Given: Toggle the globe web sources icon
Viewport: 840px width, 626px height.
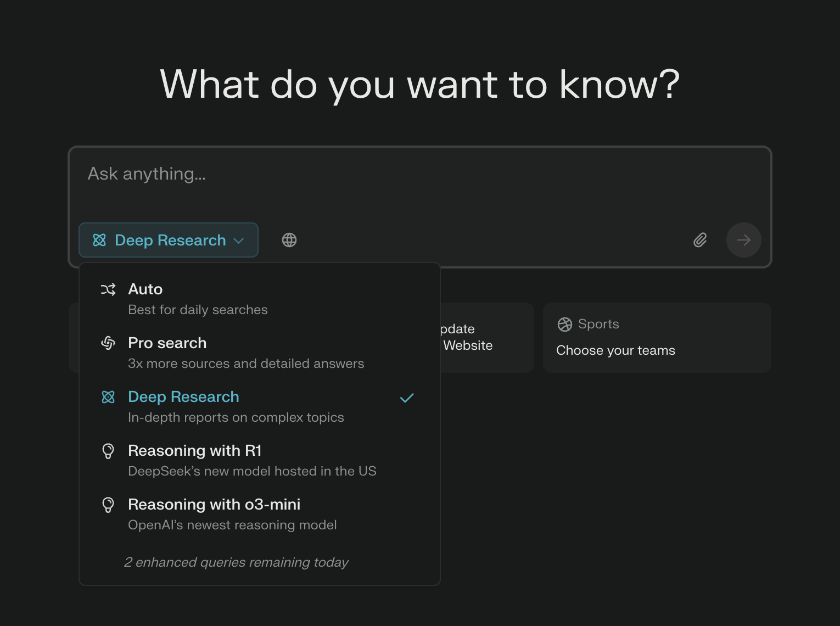Looking at the screenshot, I should tap(289, 240).
